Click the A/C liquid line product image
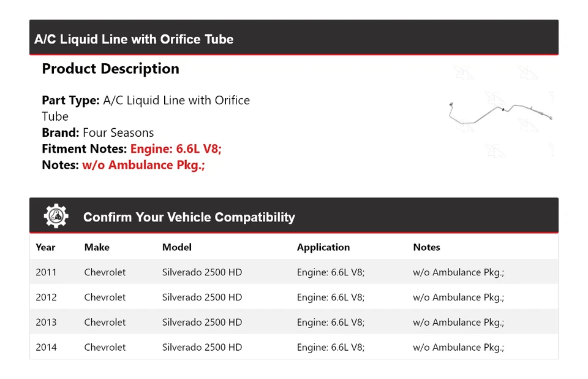The height and width of the screenshot is (379, 588). pos(500,112)
